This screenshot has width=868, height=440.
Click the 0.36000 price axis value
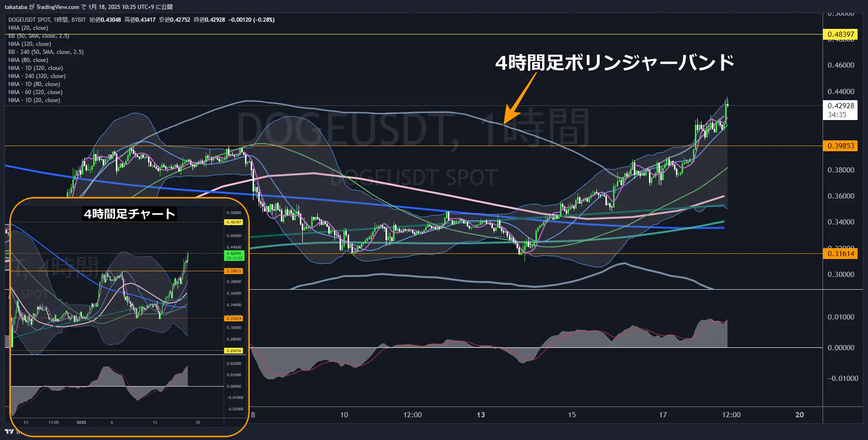click(x=841, y=196)
